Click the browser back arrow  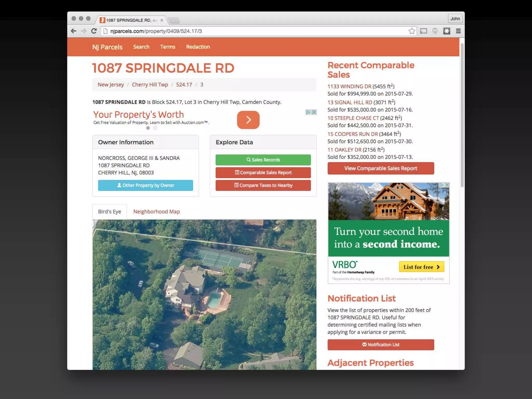[x=74, y=31]
